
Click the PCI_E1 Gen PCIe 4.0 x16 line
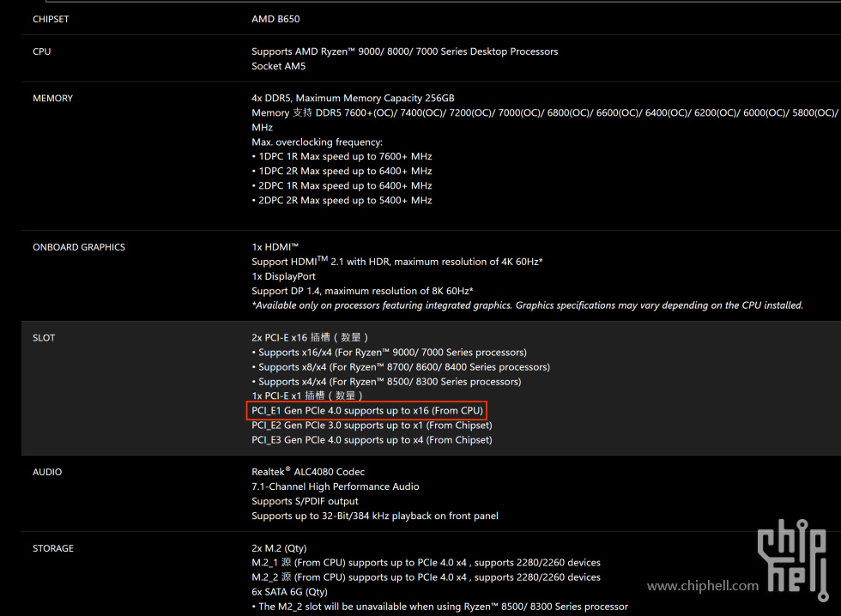pos(367,411)
